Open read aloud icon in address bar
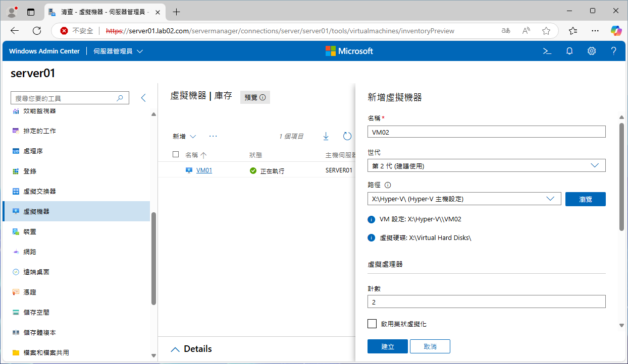 (526, 31)
